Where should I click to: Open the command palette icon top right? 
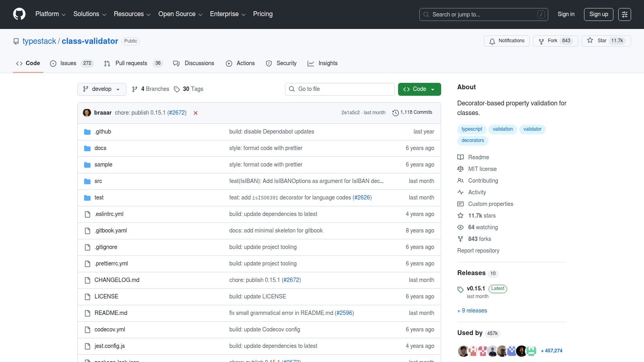(x=625, y=14)
